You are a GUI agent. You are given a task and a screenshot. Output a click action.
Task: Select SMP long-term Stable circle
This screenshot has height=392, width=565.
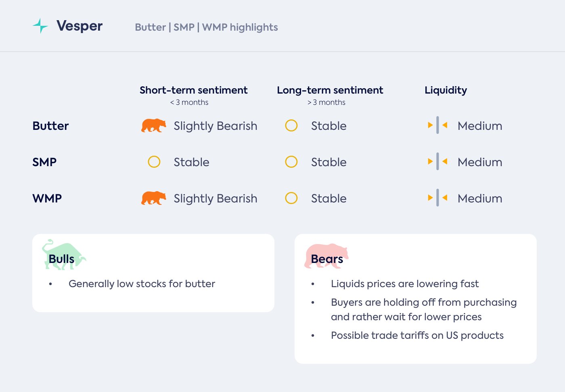pos(291,162)
